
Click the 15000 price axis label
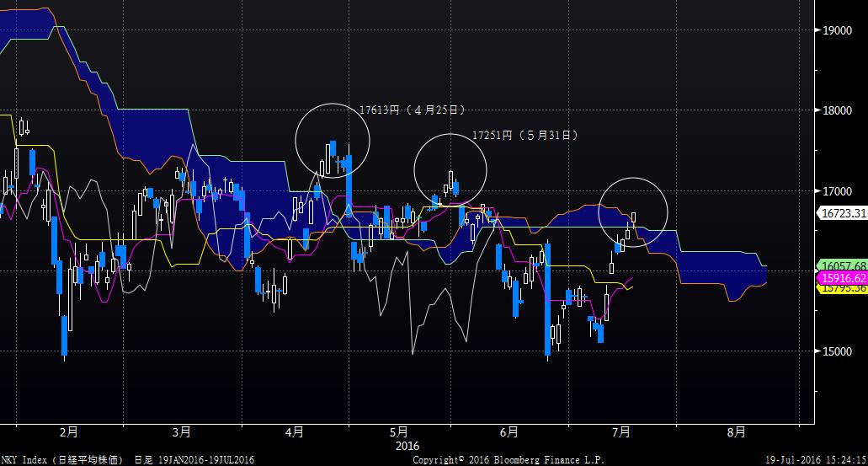pos(837,351)
